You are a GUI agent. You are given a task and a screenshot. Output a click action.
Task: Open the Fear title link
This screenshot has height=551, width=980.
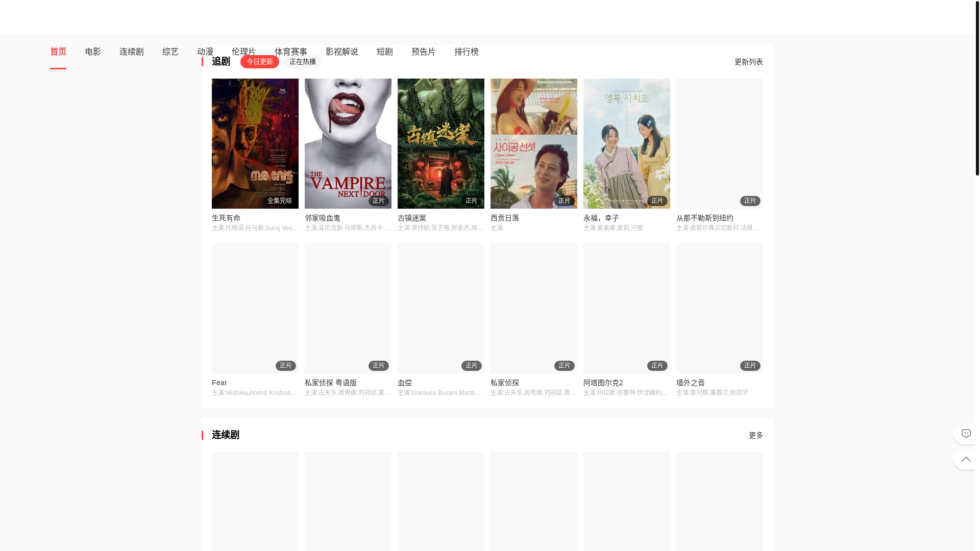(219, 383)
